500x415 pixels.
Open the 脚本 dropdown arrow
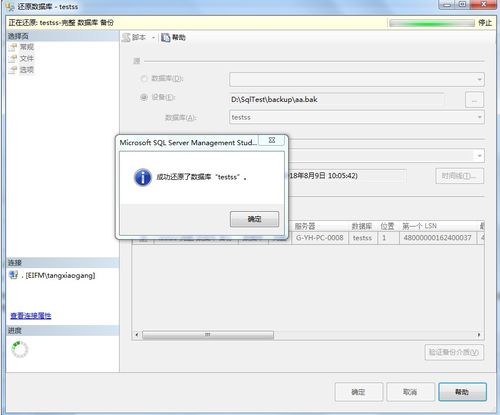pos(153,38)
